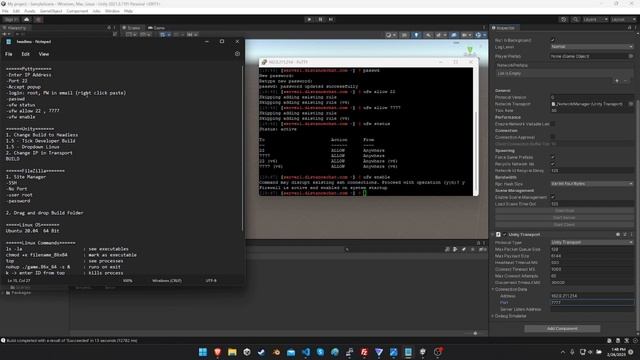Viewport: 640px width, 360px height.
Task: Click the PuTTY terminal vertical scrollbar
Action: coord(476,131)
